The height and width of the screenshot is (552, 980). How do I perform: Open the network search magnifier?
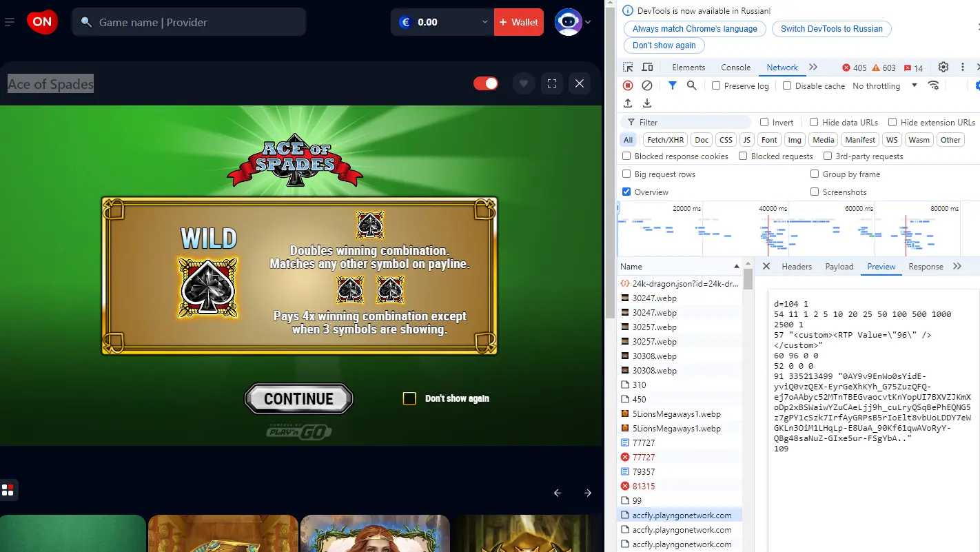click(691, 85)
